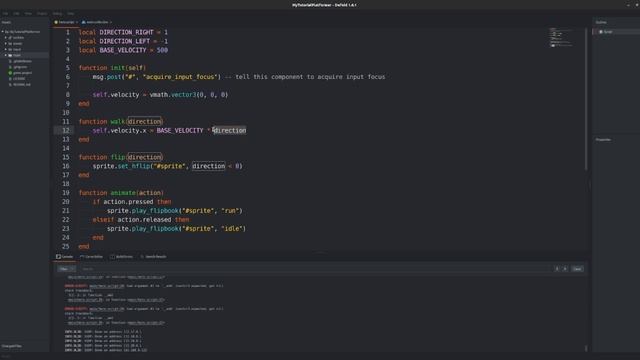
Task: Open the File menu
Action: (5, 13)
